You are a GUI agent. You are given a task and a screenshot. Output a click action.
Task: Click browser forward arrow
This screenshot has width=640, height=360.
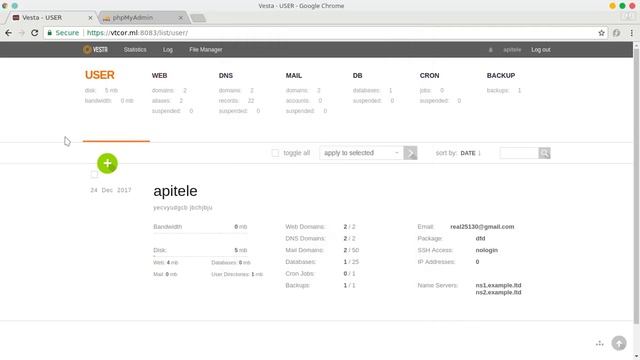point(22,33)
